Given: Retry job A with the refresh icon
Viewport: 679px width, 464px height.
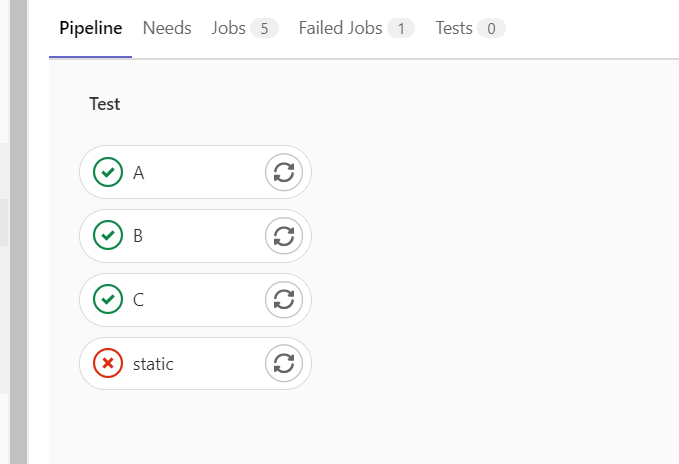Looking at the screenshot, I should click(x=283, y=172).
